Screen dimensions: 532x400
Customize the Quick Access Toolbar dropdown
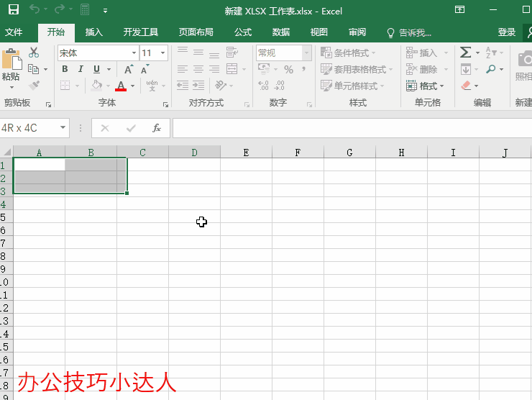105,11
